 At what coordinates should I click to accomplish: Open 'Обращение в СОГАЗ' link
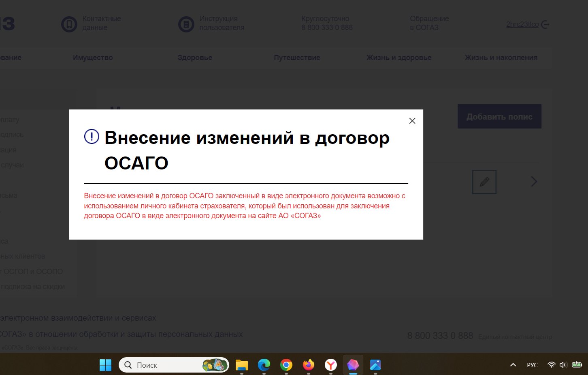pos(429,23)
